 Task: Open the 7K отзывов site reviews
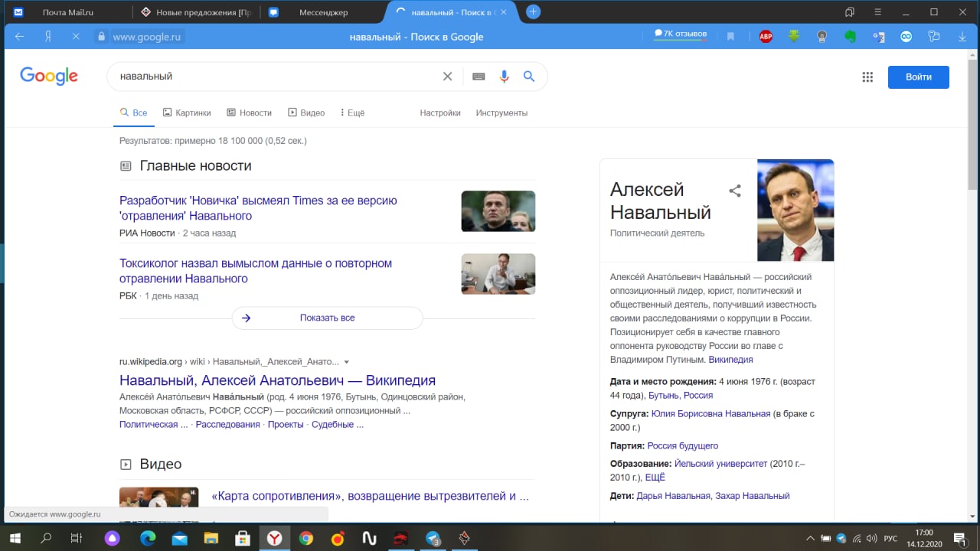(x=681, y=35)
